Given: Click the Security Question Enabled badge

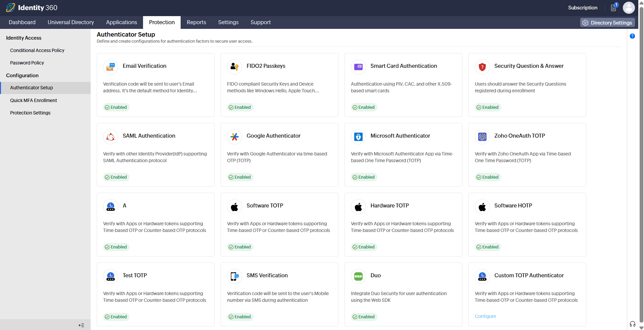Looking at the screenshot, I should [488, 107].
